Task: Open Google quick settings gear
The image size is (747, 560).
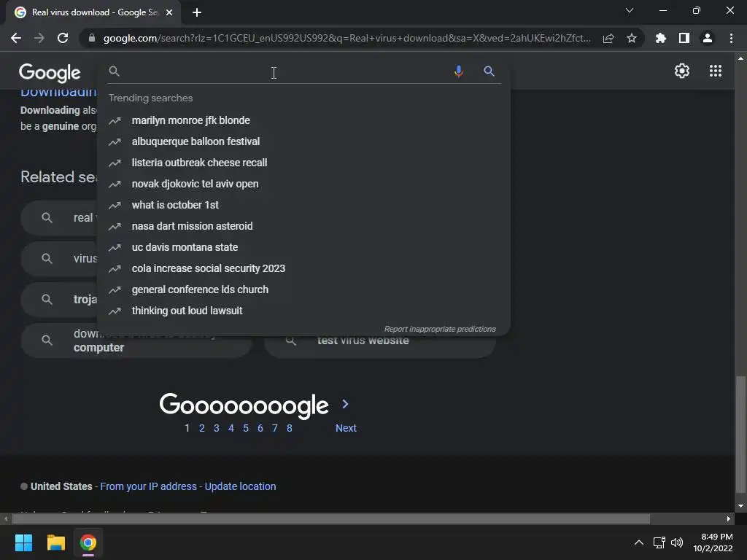Action: [682, 71]
